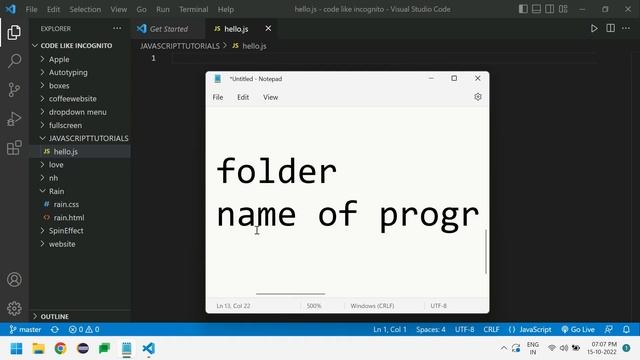Open VS Code Selection menu
This screenshot has width=640, height=360.
[x=85, y=9]
